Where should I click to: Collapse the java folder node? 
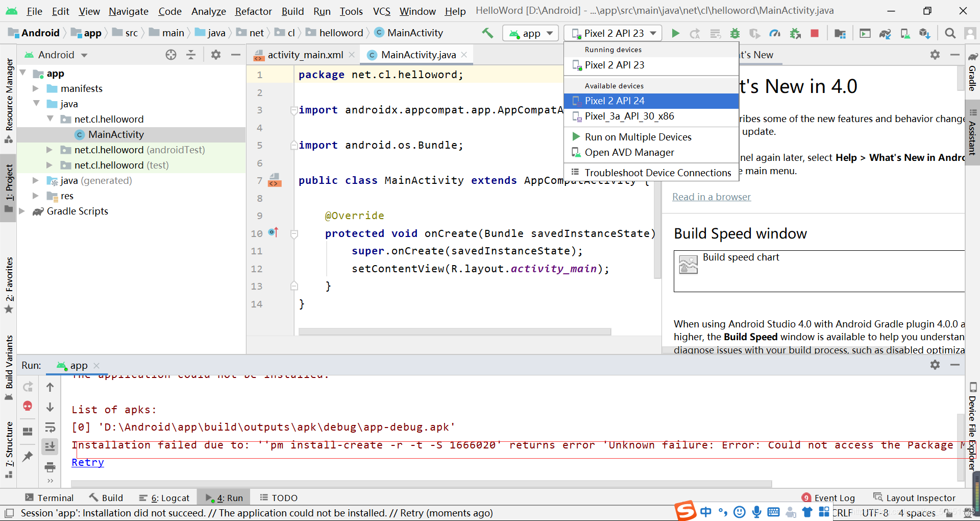36,104
